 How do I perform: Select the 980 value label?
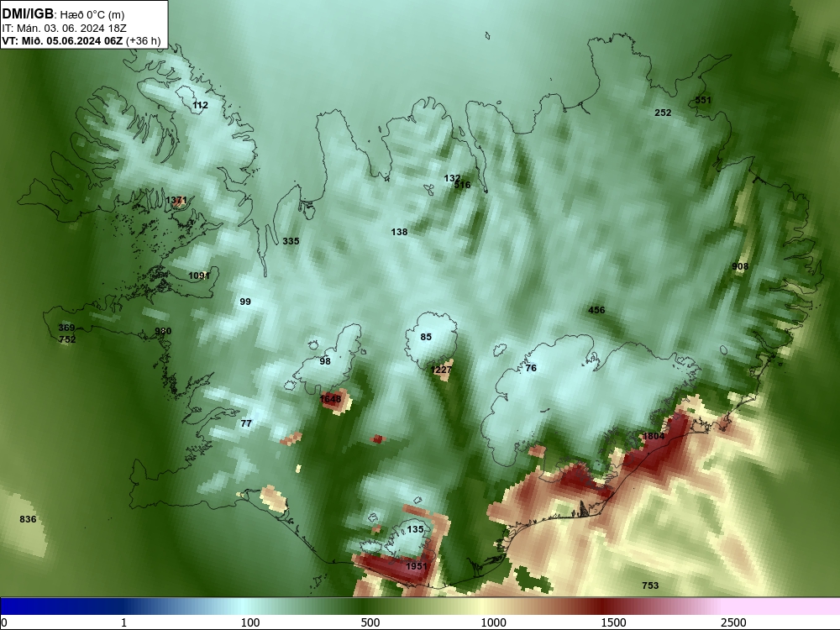tap(163, 331)
